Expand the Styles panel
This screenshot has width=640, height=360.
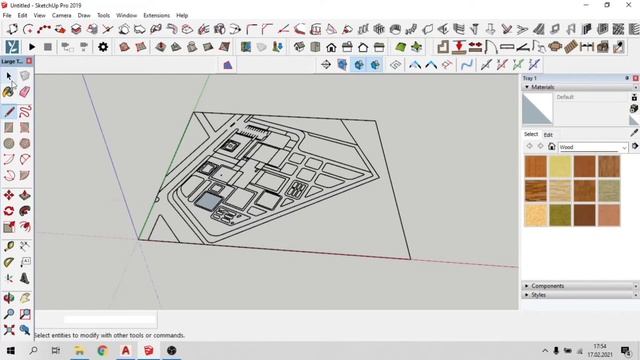click(527, 295)
